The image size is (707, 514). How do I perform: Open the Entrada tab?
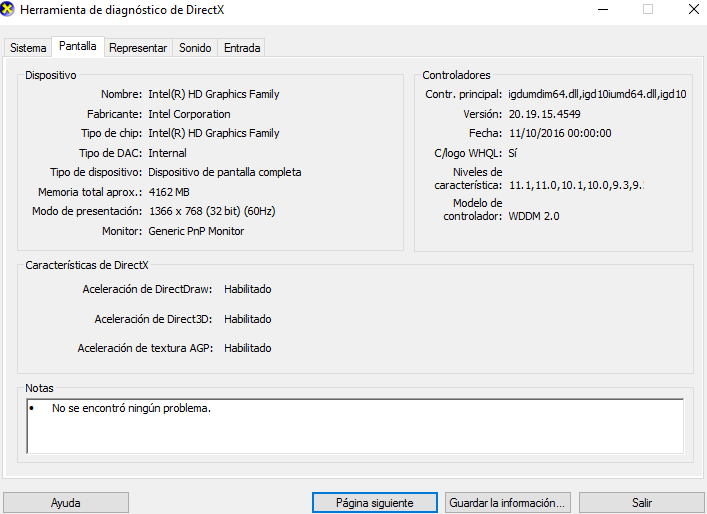pos(242,48)
